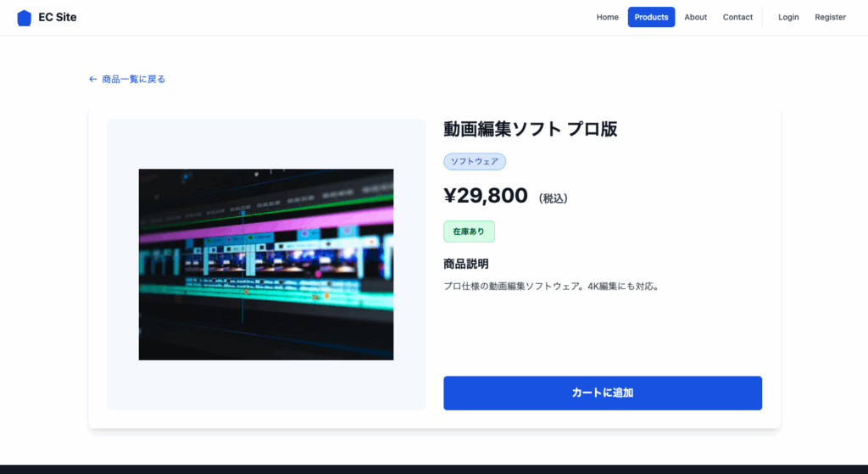This screenshot has height=474, width=868.
Task: Go to the About page
Action: point(695,18)
